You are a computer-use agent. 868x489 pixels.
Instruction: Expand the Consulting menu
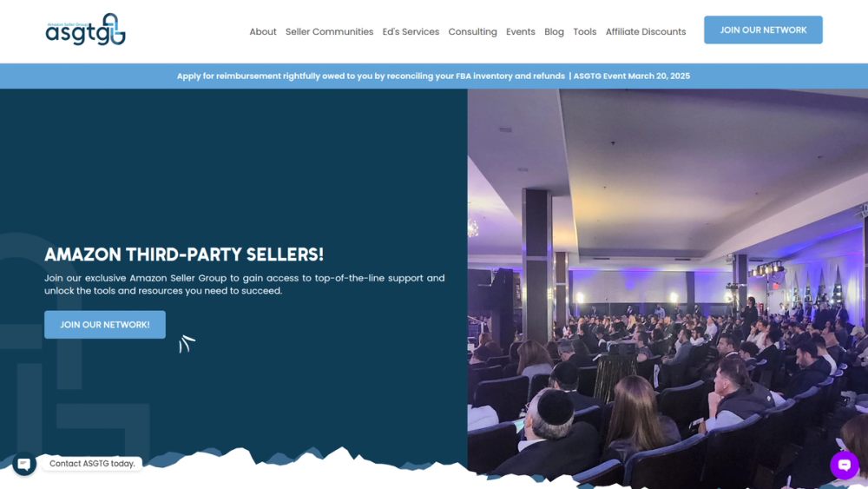(473, 31)
